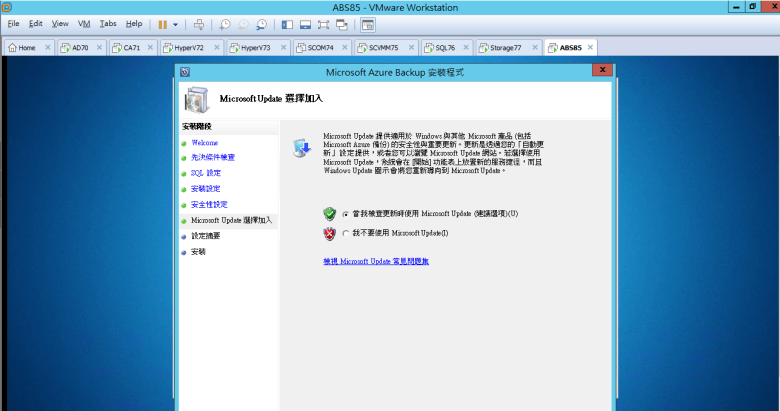The width and height of the screenshot is (780, 411).
Task: Click the manage snapshots icon
Action: click(261, 23)
